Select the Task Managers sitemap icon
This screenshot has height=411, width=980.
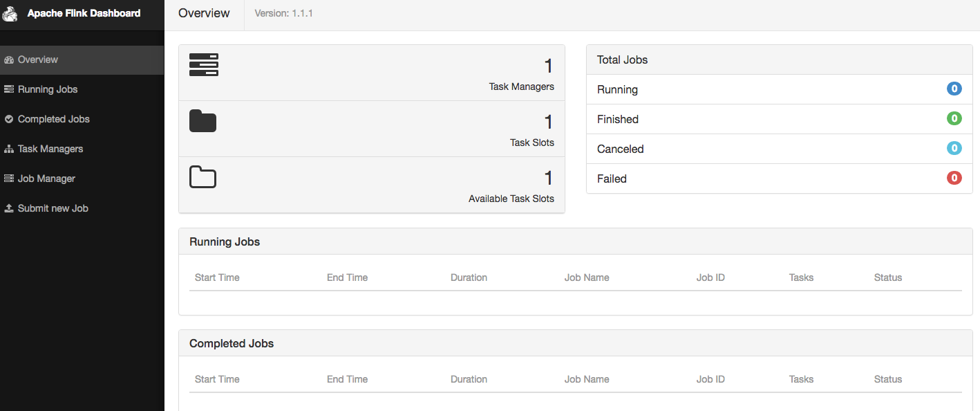click(x=10, y=149)
